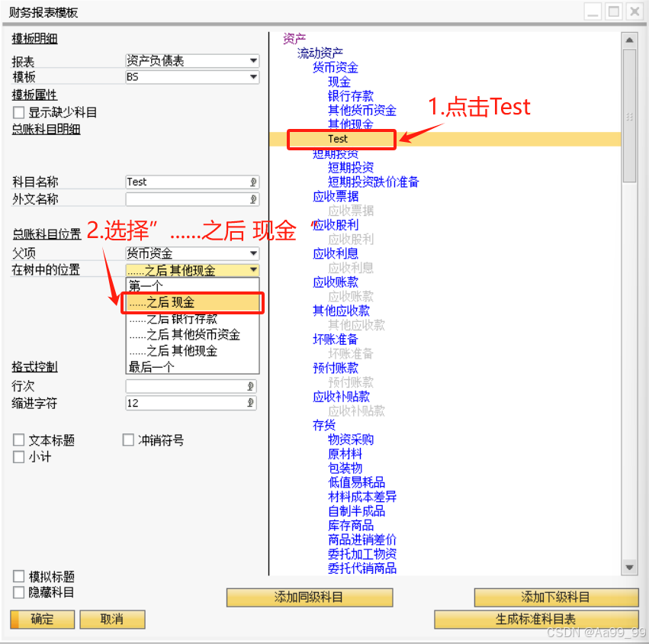Select the blue 应收补贴款 tree node
The width and height of the screenshot is (649, 644).
341,397
